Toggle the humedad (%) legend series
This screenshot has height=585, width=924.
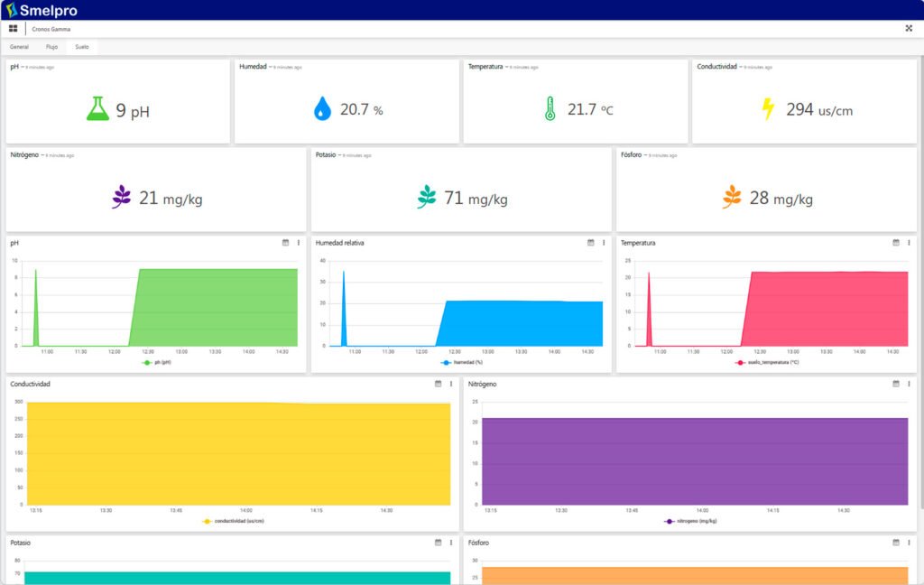point(462,363)
